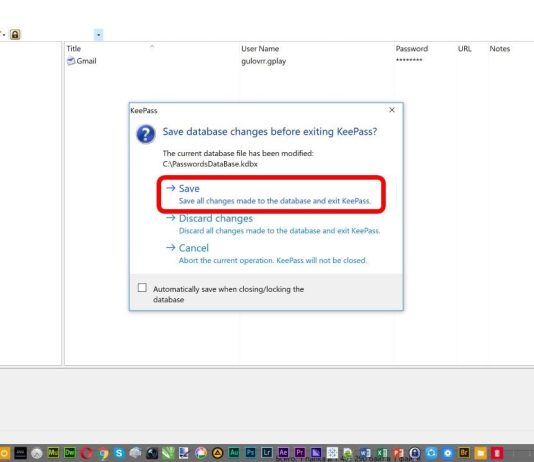The height and width of the screenshot is (462, 534).
Task: Open Adobe Lightroom from taskbar
Action: coord(267,453)
